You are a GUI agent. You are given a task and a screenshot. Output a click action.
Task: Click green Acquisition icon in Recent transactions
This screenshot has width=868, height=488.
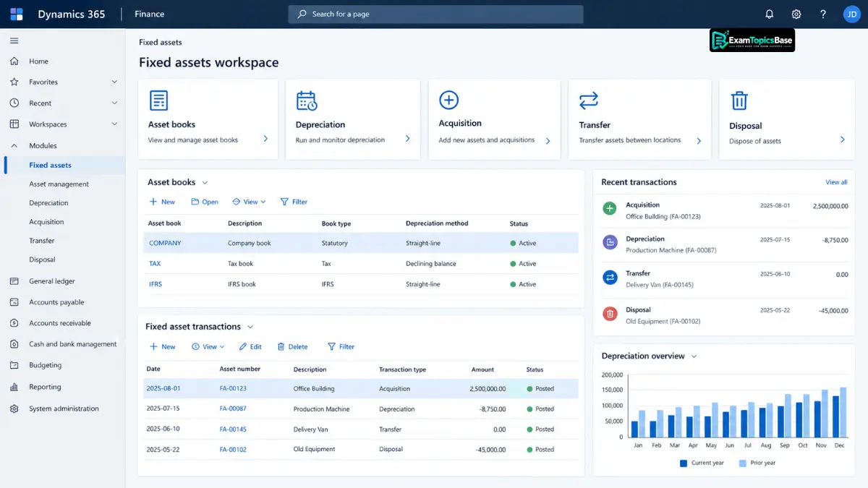(610, 208)
